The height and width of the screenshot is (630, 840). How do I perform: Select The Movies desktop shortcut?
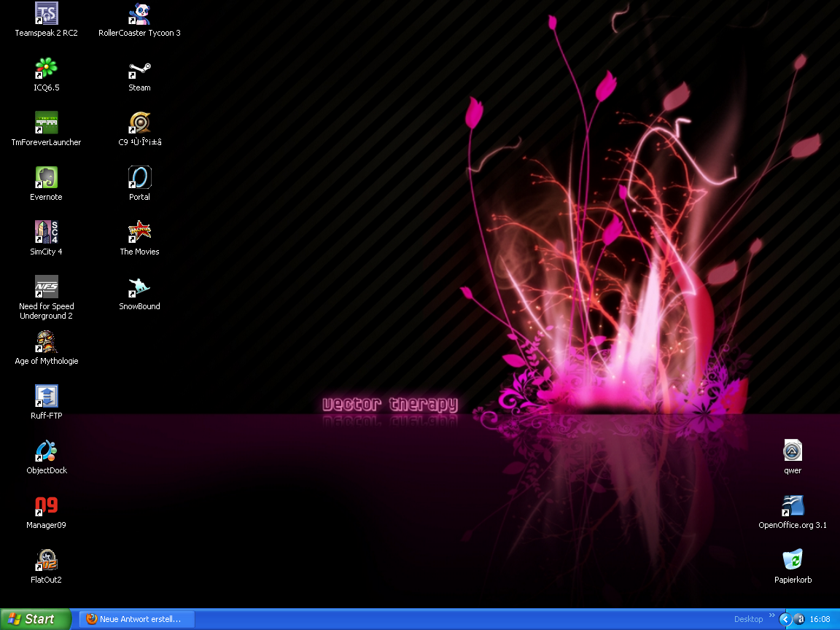[x=139, y=233]
